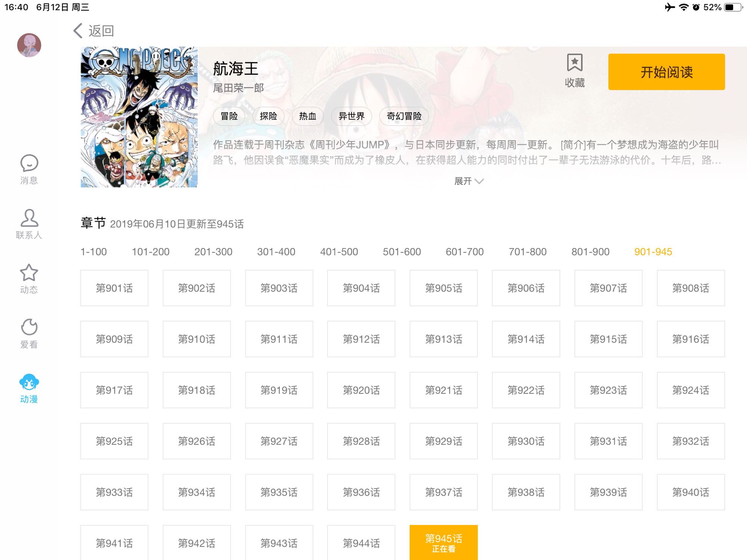
Task: Open the 联系人 contacts icon
Action: [x=29, y=218]
